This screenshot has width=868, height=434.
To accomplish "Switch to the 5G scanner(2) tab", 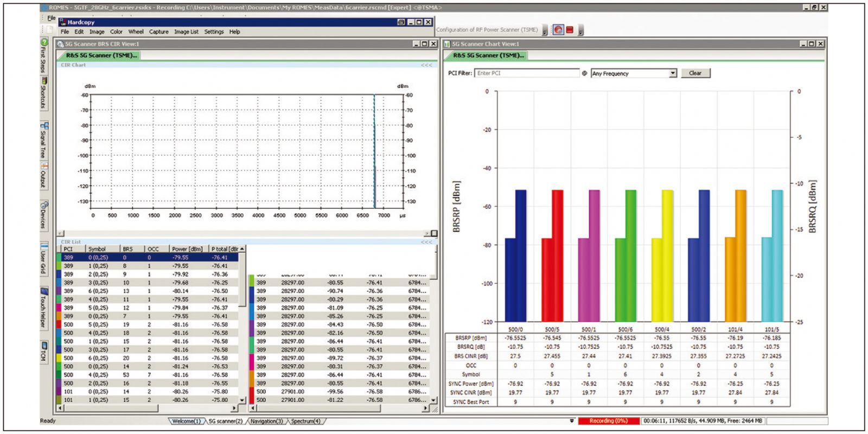I will pyautogui.click(x=226, y=421).
